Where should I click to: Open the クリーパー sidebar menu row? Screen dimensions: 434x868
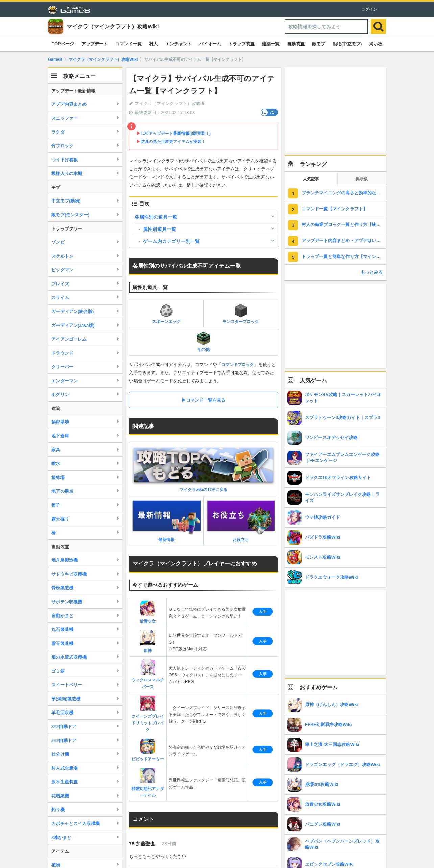pyautogui.click(x=85, y=367)
